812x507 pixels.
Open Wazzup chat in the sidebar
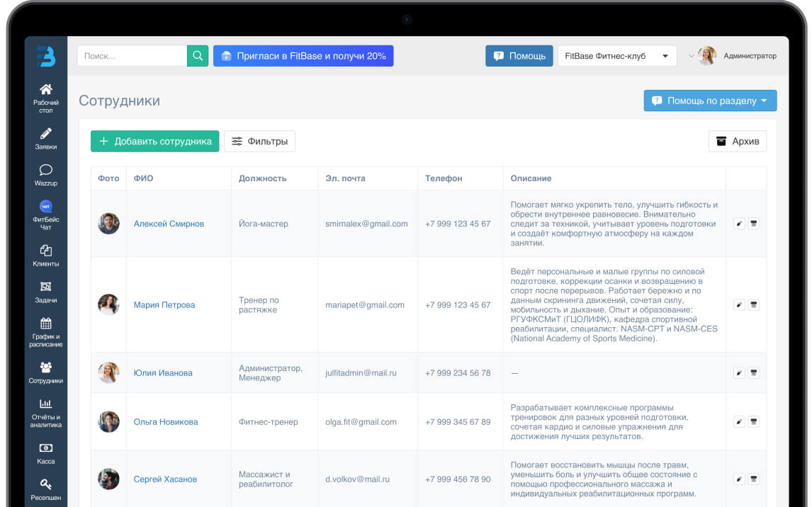point(45,175)
